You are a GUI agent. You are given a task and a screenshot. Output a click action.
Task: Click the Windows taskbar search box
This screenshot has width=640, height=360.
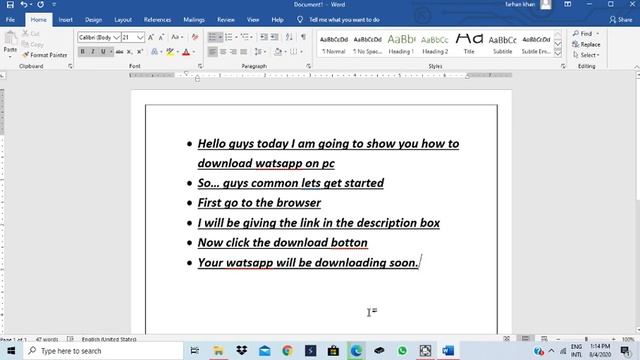(x=103, y=351)
